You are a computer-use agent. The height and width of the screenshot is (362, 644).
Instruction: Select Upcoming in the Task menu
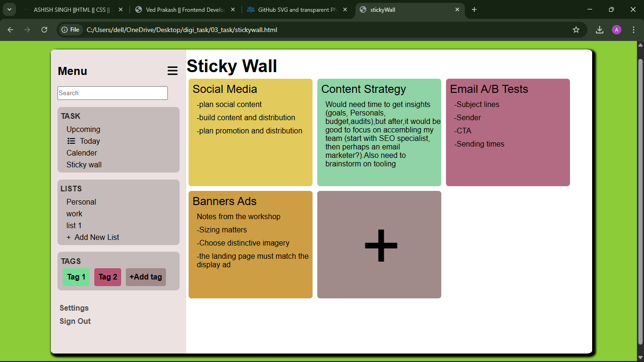(x=83, y=129)
